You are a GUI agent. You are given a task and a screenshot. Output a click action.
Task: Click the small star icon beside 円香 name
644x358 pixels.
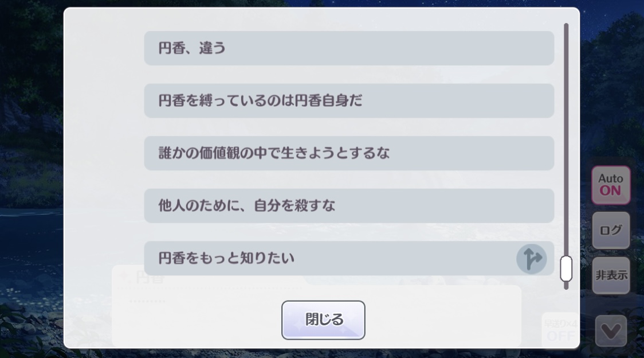[x=124, y=277]
